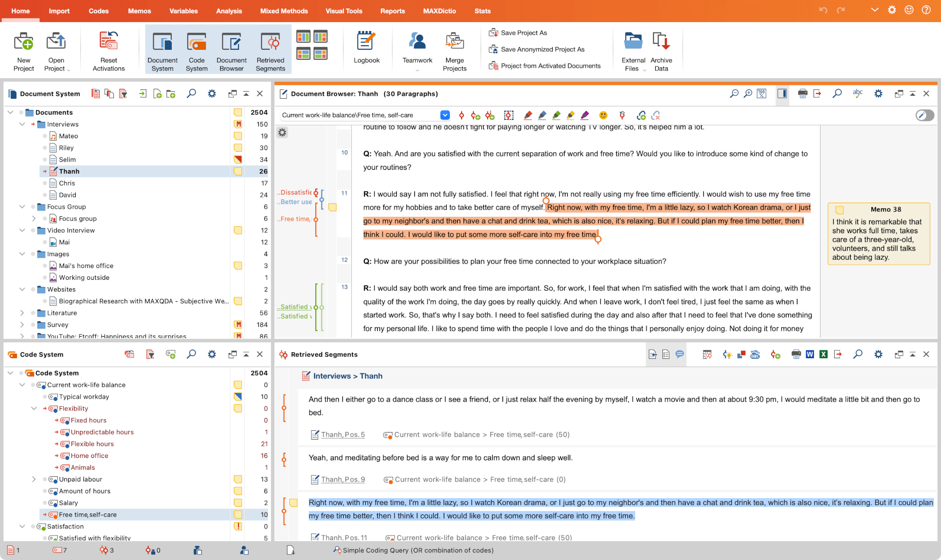The width and height of the screenshot is (941, 560).
Task: Toggle activation of Typical workday code
Action: tap(45, 397)
